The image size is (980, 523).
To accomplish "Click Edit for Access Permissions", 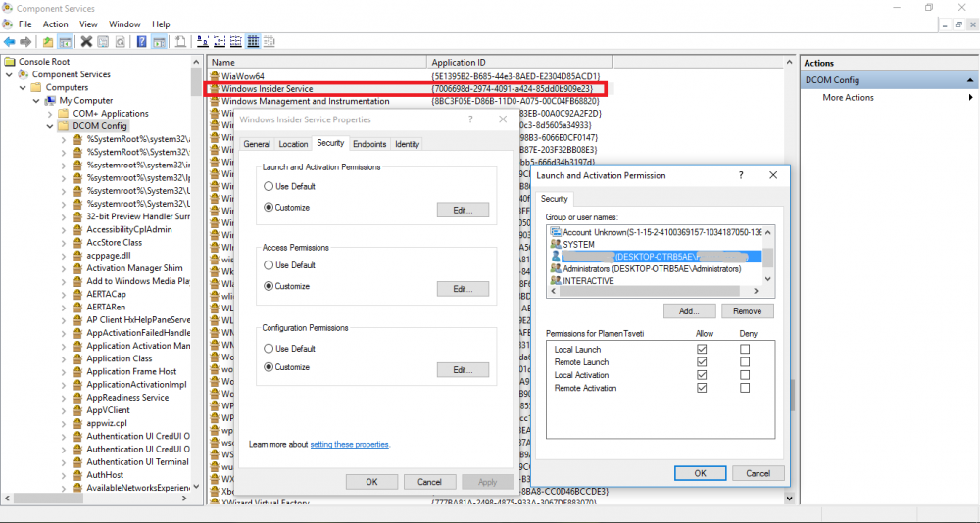I will [x=463, y=289].
